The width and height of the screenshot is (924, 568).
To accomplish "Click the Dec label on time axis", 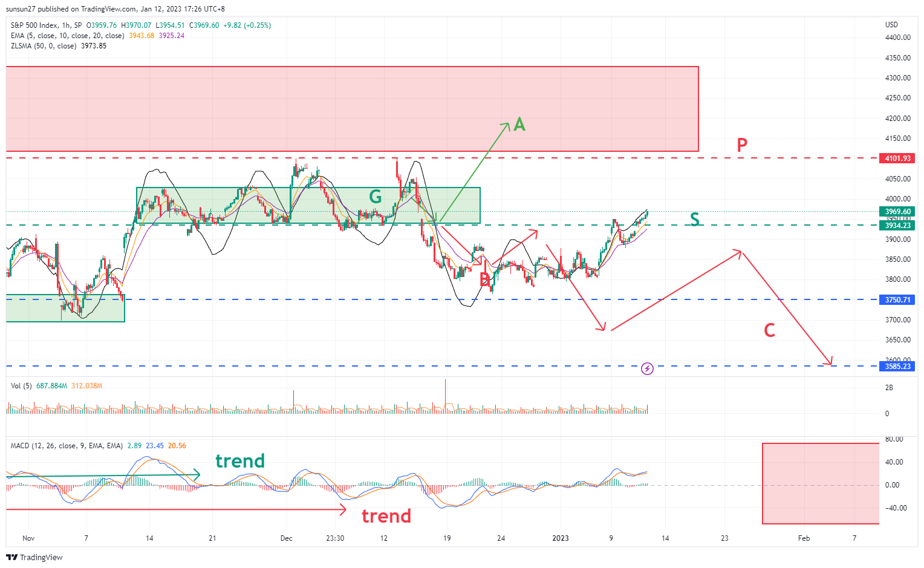I will click(x=286, y=538).
